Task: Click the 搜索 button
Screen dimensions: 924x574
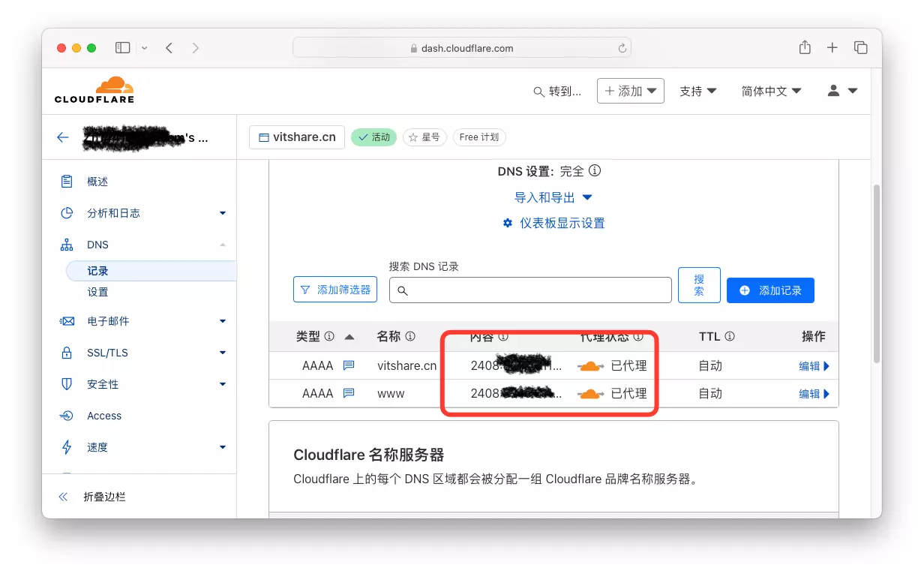Action: [699, 285]
